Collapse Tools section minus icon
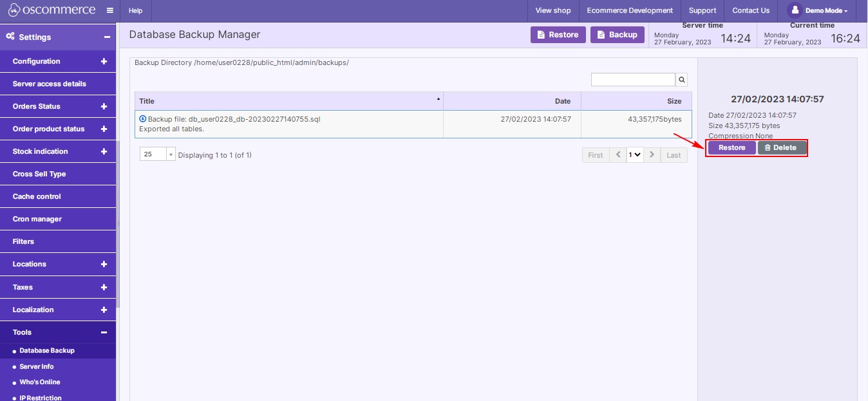The width and height of the screenshot is (868, 401). coord(104,332)
